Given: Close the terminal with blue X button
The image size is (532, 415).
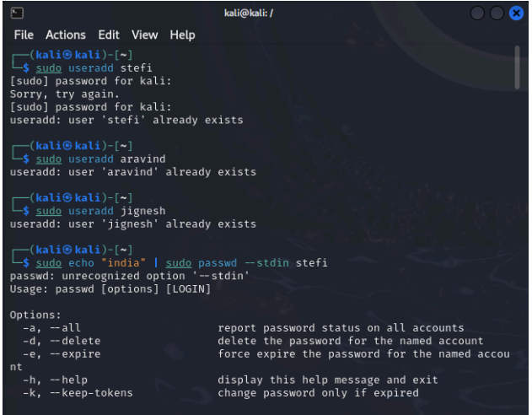Looking at the screenshot, I should [516, 13].
